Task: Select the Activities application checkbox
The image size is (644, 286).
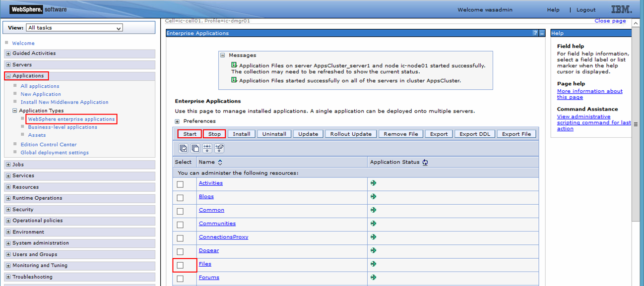Action: tap(180, 184)
